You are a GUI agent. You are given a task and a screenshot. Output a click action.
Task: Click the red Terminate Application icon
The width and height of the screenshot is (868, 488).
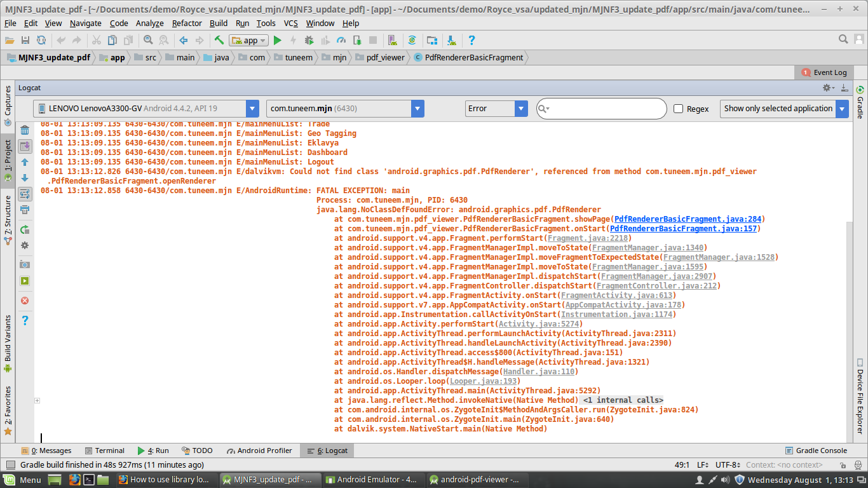coord(25,301)
